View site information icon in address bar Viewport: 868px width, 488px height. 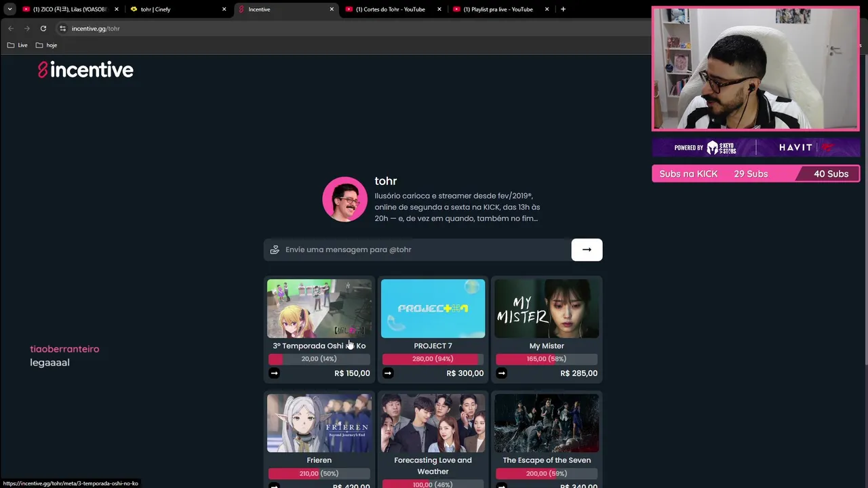(x=62, y=28)
